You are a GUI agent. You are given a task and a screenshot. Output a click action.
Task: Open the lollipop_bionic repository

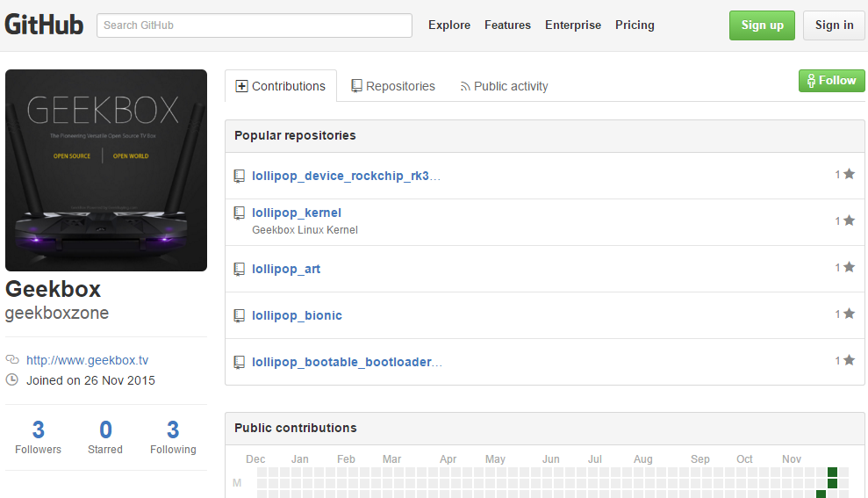tap(297, 315)
